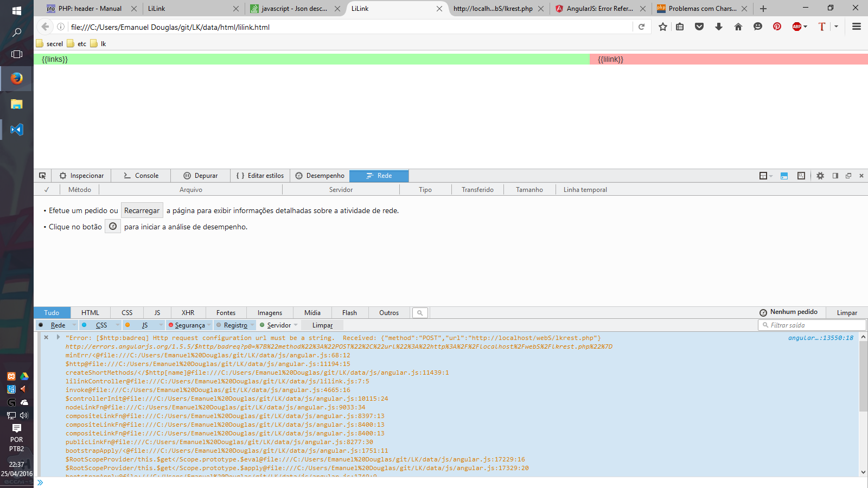The height and width of the screenshot is (488, 868).
Task: Switch to the Desempenho devtools tab
Action: pos(320,176)
